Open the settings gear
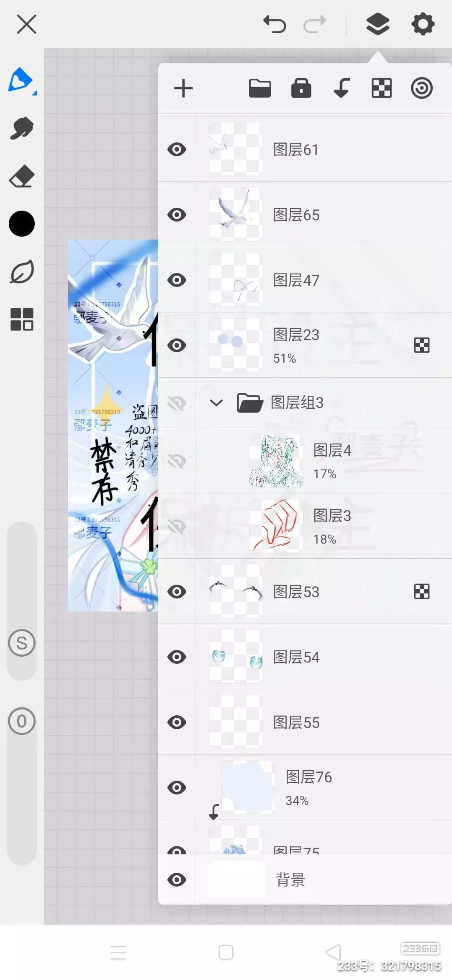The image size is (452, 980). (x=423, y=24)
